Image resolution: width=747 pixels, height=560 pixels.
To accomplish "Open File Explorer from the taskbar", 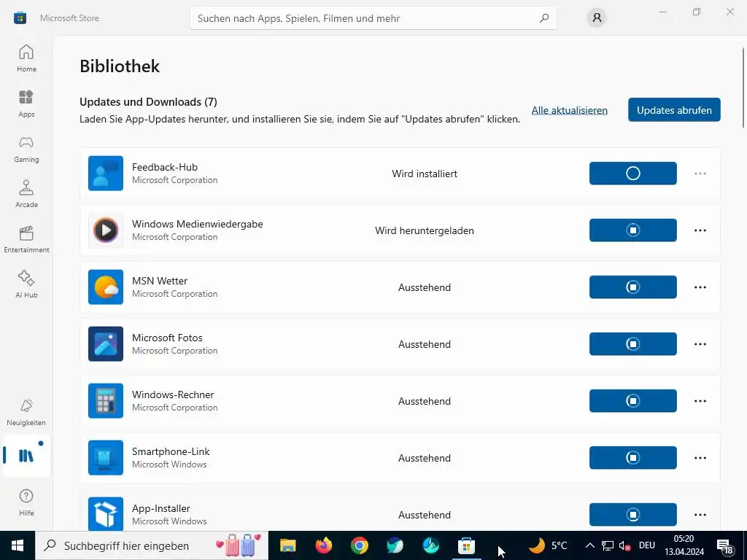I will [287, 545].
